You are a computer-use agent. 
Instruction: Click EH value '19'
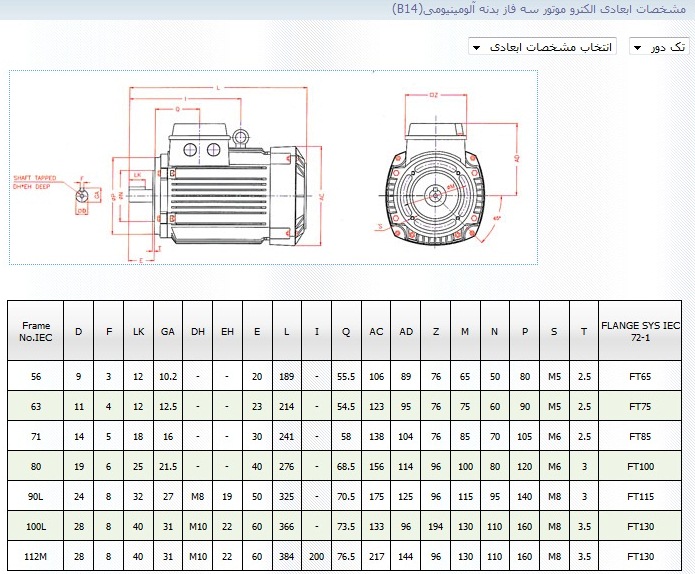pos(227,496)
